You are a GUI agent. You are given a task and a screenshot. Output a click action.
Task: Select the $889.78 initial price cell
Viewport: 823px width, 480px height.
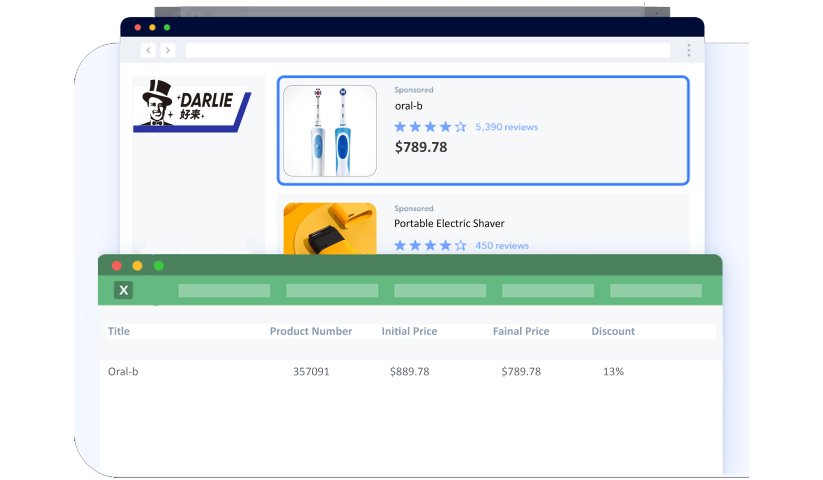(409, 372)
